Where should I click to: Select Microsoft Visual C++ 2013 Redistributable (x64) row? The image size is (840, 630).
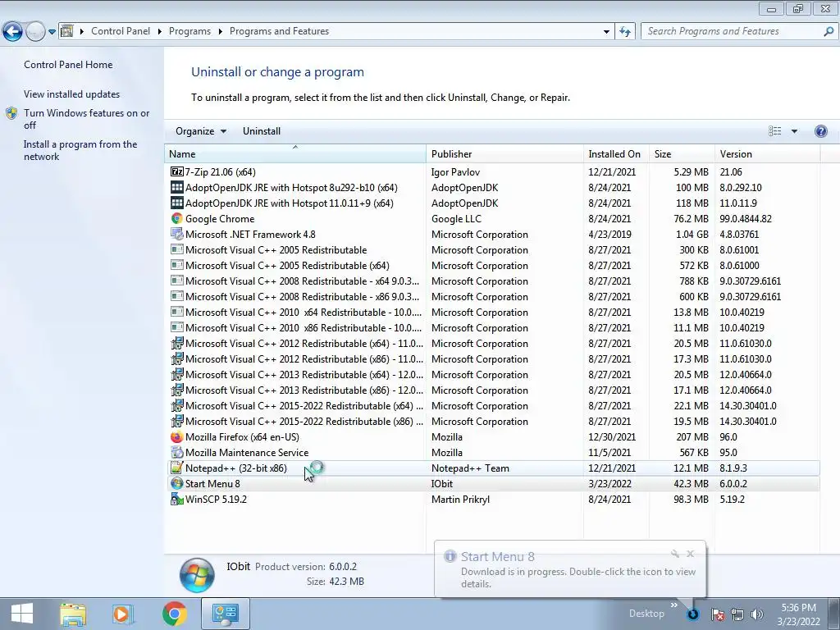tap(492, 374)
